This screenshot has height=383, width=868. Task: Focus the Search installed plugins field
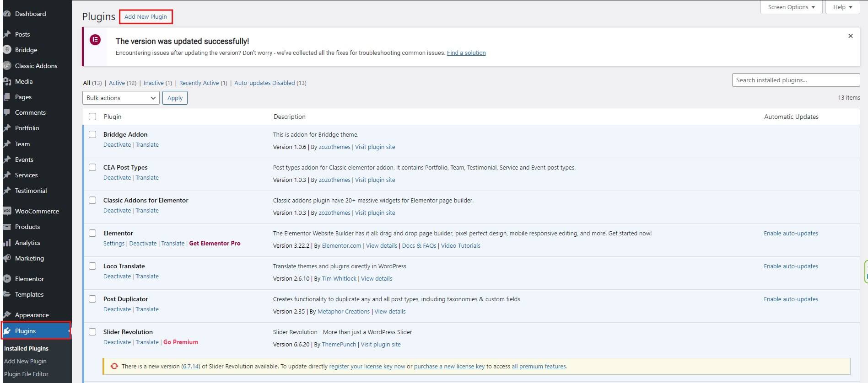[795, 80]
